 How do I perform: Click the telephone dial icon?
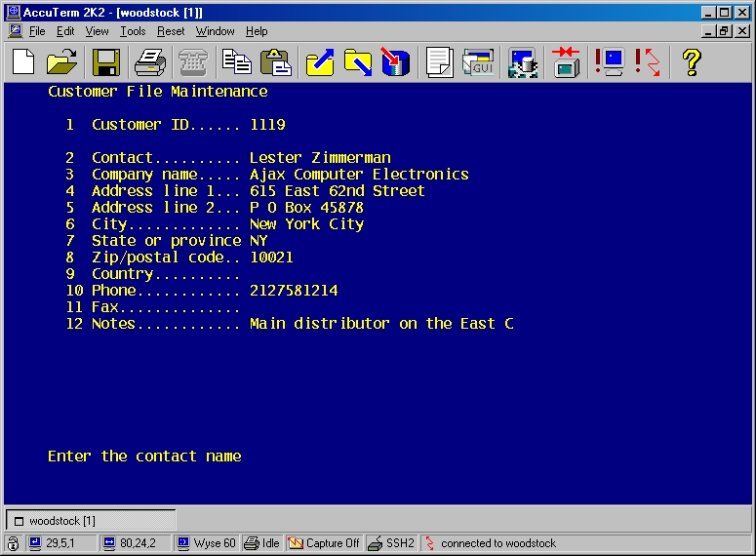click(193, 62)
